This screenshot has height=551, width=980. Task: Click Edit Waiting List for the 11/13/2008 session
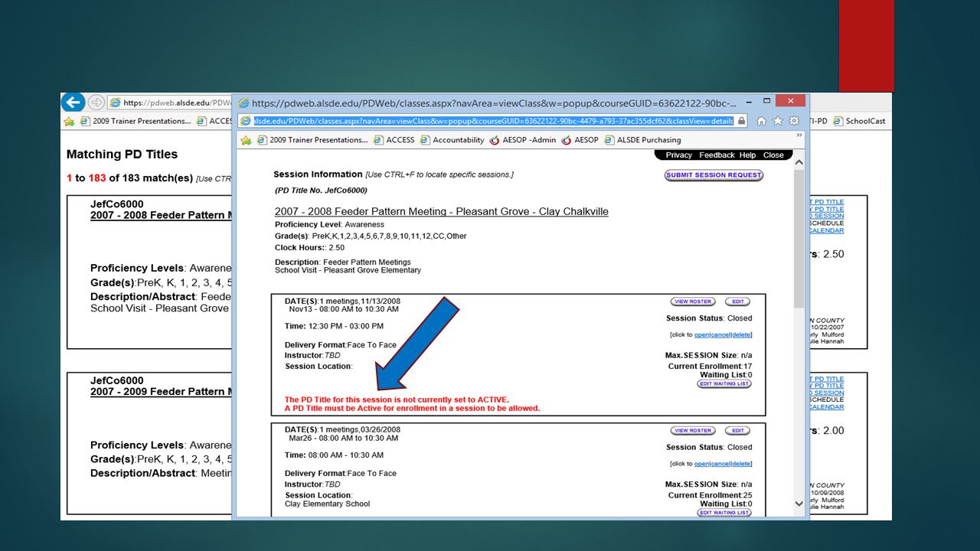click(x=724, y=384)
